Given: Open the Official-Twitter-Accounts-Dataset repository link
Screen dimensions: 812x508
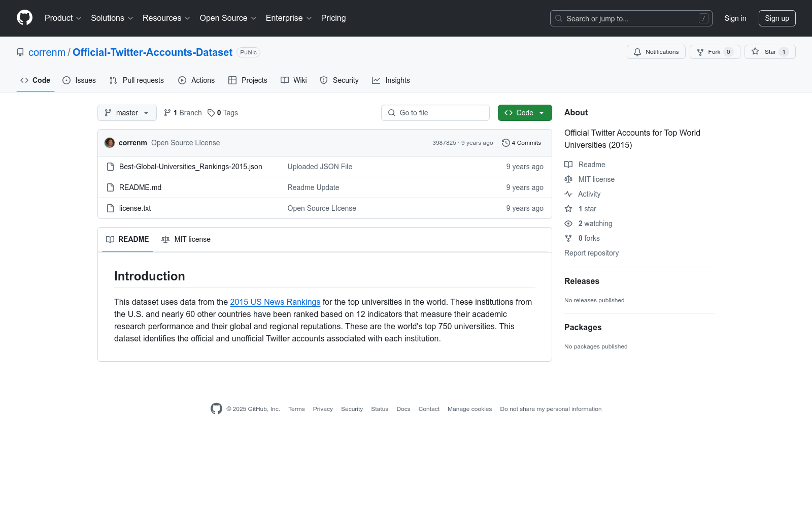Looking at the screenshot, I should tap(152, 52).
